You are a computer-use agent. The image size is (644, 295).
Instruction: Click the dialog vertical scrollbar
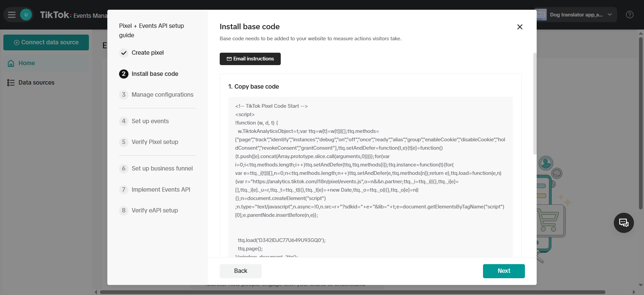(x=535, y=103)
